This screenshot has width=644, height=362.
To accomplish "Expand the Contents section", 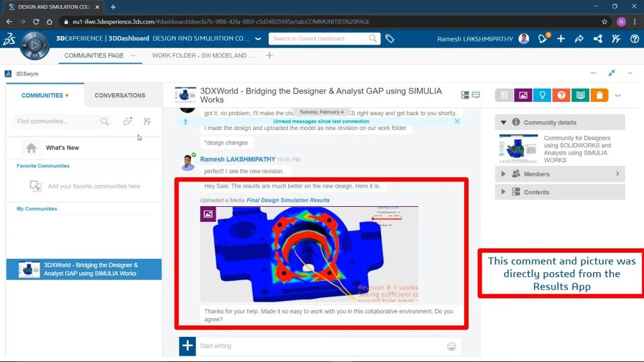I will (x=503, y=192).
